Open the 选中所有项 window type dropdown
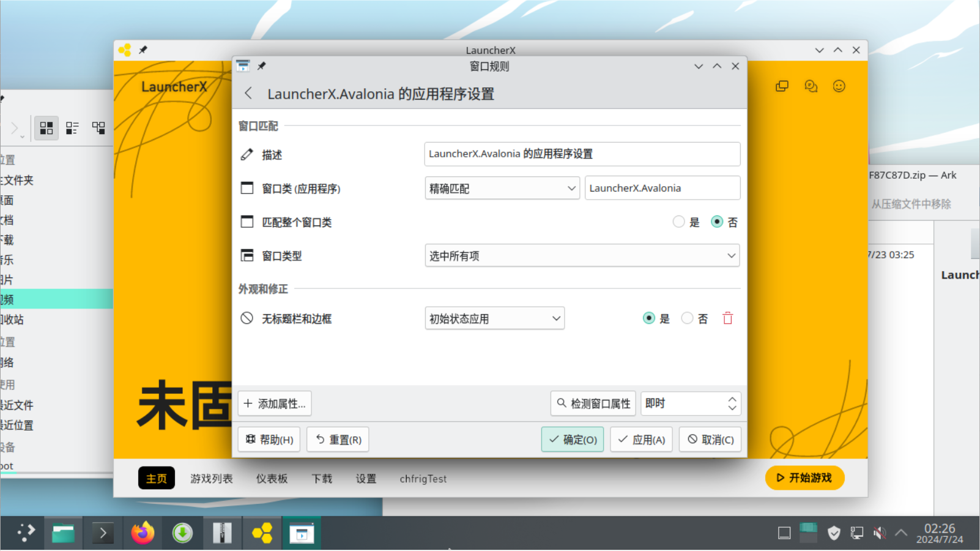This screenshot has height=551, width=980. pos(582,255)
